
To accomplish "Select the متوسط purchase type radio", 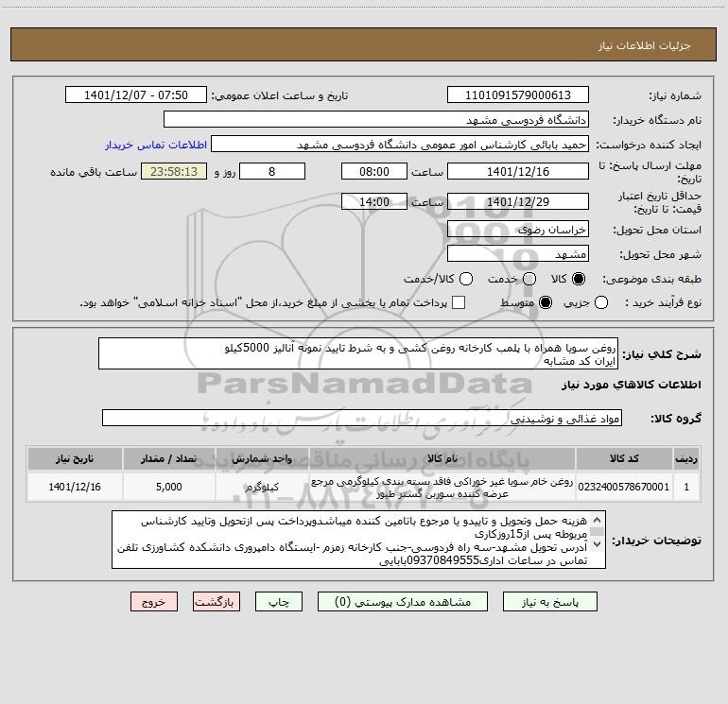I will (546, 302).
